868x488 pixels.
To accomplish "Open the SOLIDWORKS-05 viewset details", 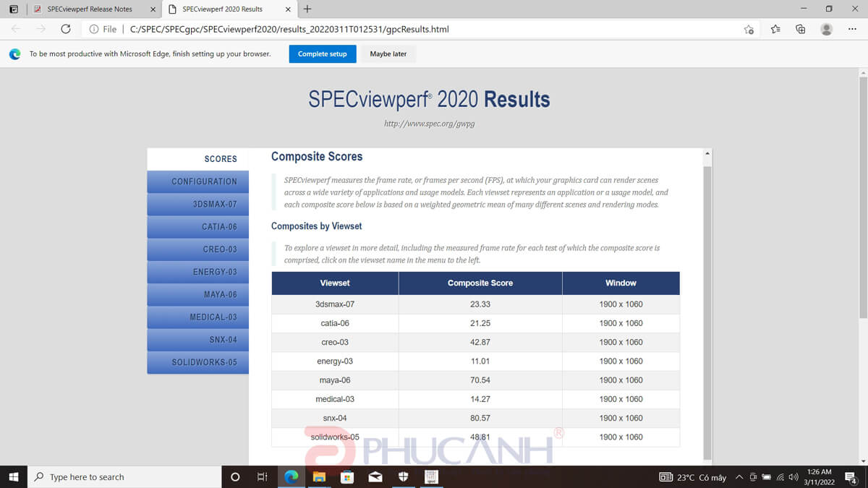I will pos(197,362).
